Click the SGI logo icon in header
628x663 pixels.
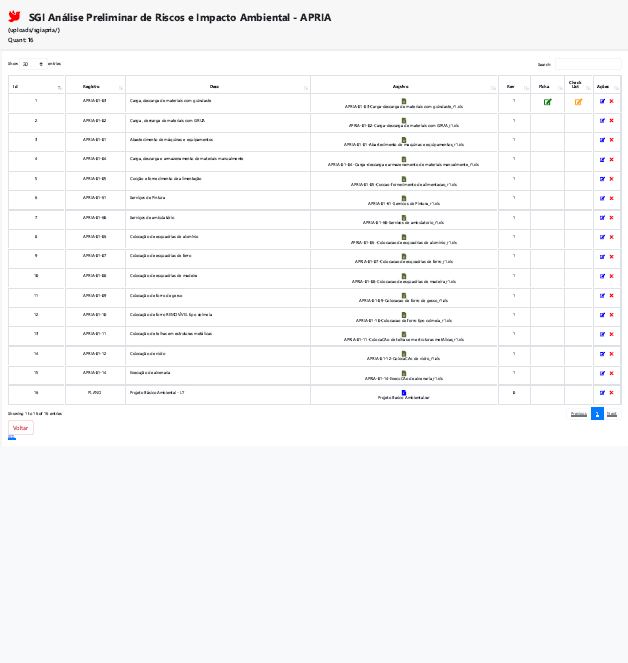(x=14, y=17)
